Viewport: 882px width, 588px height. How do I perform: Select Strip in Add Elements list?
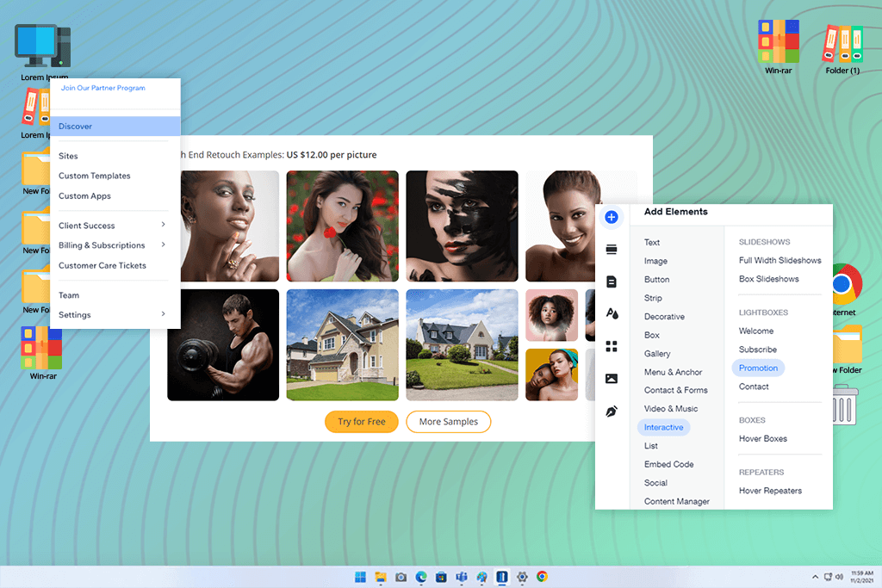click(x=653, y=298)
